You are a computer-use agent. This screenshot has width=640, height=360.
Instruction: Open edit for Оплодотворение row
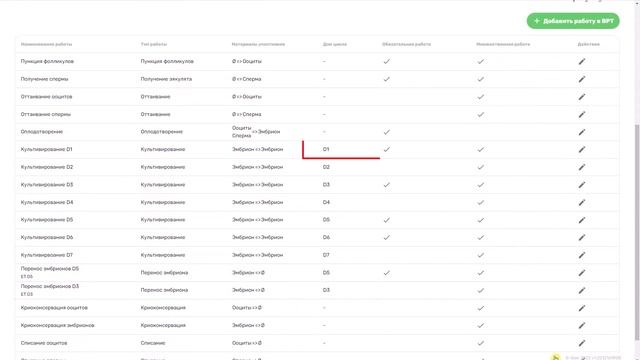582,132
